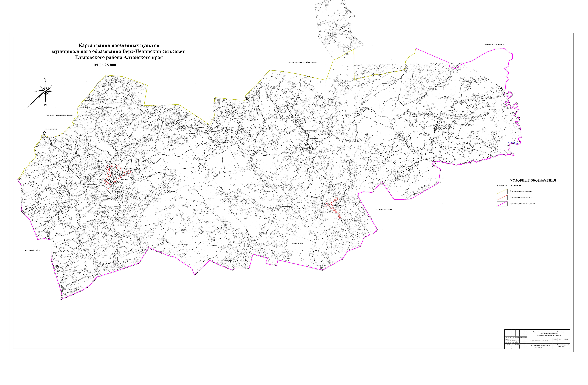Click the legend text 'Граница муниципального района'
Image resolution: width=588 pixels, height=385 pixels.
point(523,204)
